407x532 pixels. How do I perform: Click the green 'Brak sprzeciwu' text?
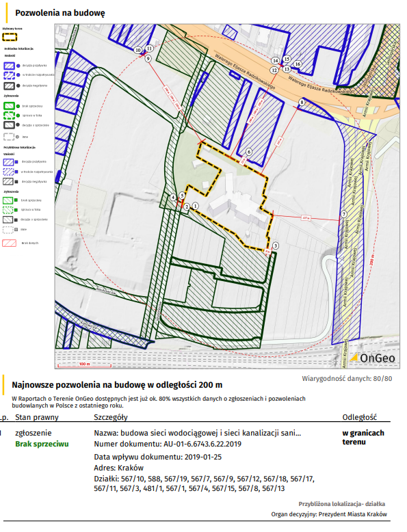pos(42,444)
